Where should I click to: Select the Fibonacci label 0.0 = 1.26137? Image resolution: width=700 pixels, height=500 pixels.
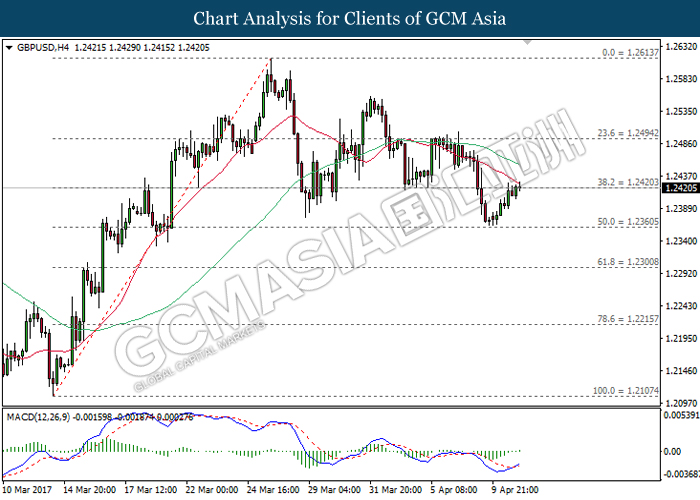point(630,53)
